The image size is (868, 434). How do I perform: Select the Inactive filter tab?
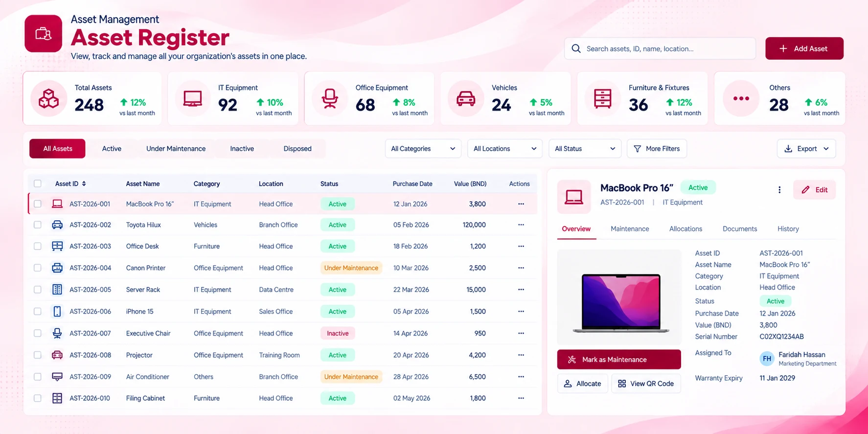coord(242,149)
